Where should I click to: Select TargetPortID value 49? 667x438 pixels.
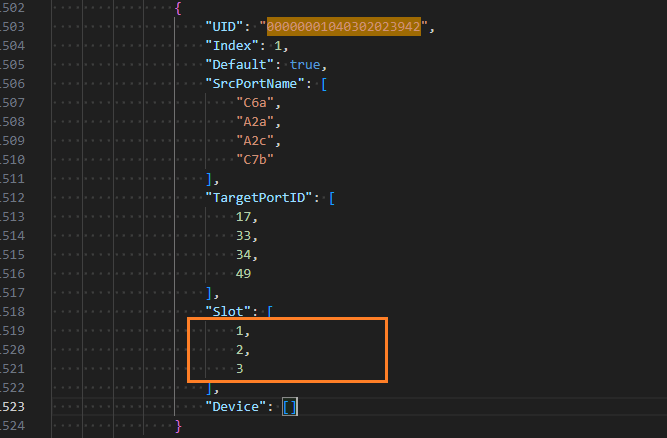point(244,274)
